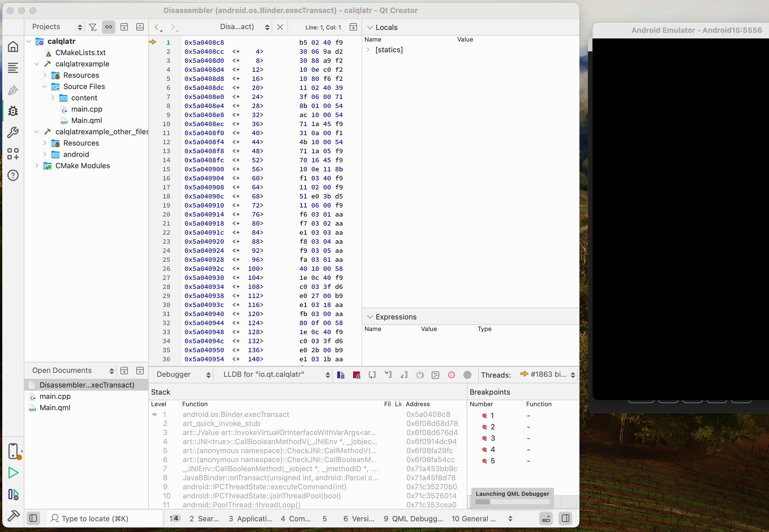The image size is (769, 532).
Task: Click Step Into in debugger toolbar
Action: [x=388, y=375]
